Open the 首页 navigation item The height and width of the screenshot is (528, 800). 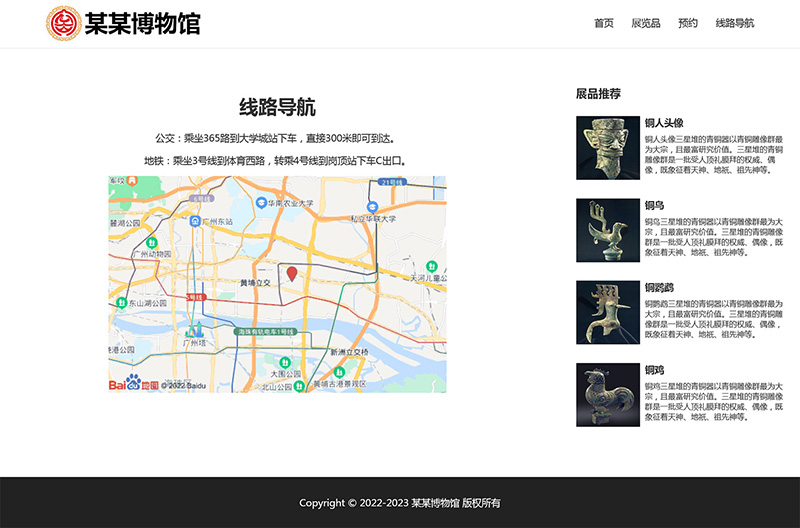pyautogui.click(x=604, y=23)
